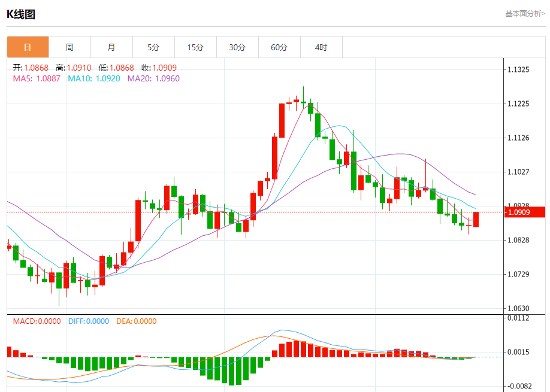Open the 60分 timeframe tab

[279, 47]
